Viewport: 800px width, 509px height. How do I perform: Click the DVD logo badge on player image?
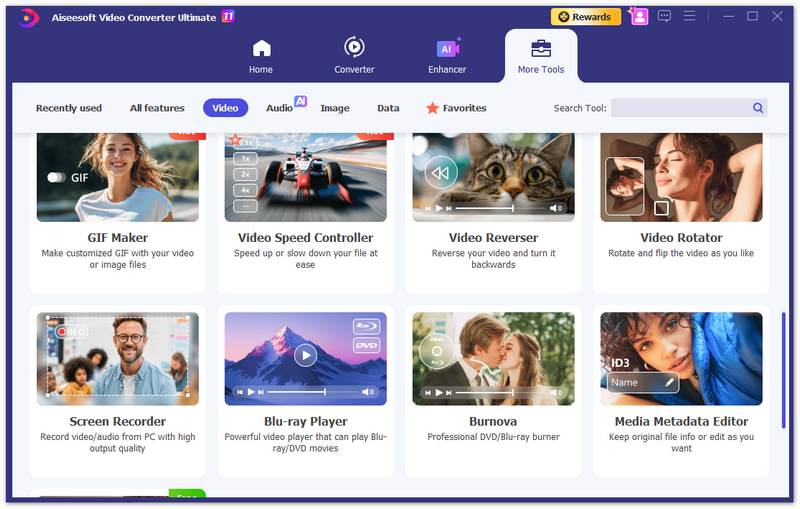pos(366,346)
